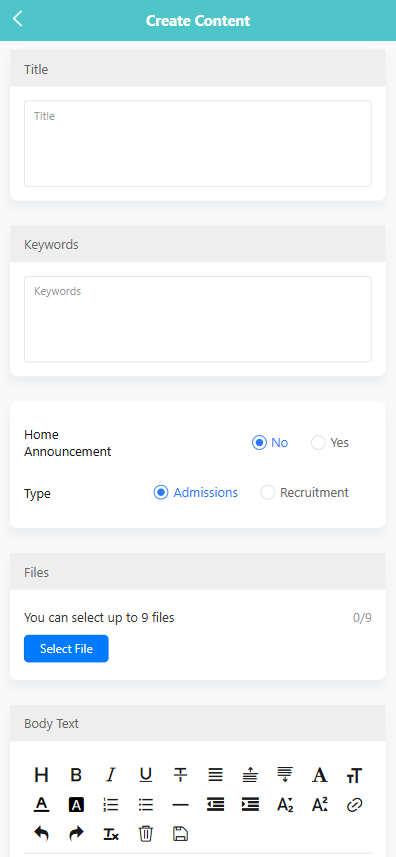This screenshot has width=396, height=857.
Task: Choose Admissions as the type
Action: click(x=196, y=492)
